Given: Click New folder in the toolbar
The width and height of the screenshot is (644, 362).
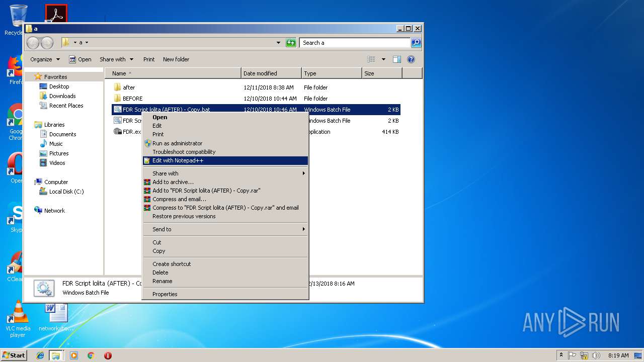Looking at the screenshot, I should tap(176, 59).
